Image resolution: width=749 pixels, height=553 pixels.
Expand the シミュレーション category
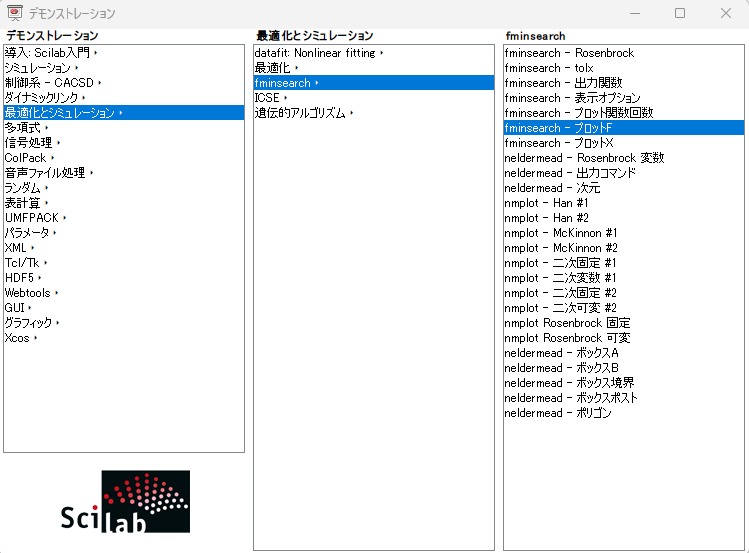[40, 68]
